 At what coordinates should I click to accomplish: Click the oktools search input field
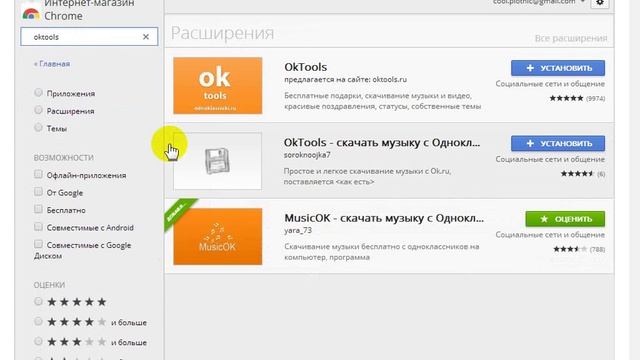click(89, 37)
